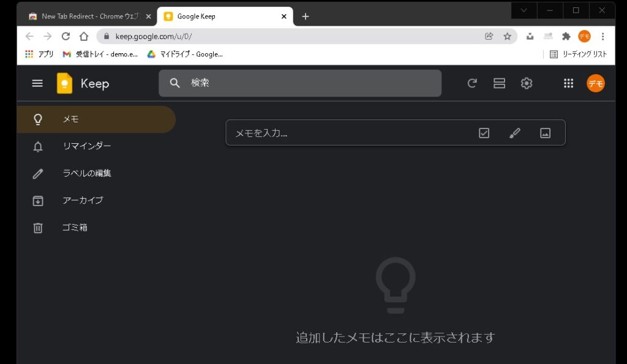Open the Chrome three-dot menu
Screen dimensions: 627x364
[603, 36]
